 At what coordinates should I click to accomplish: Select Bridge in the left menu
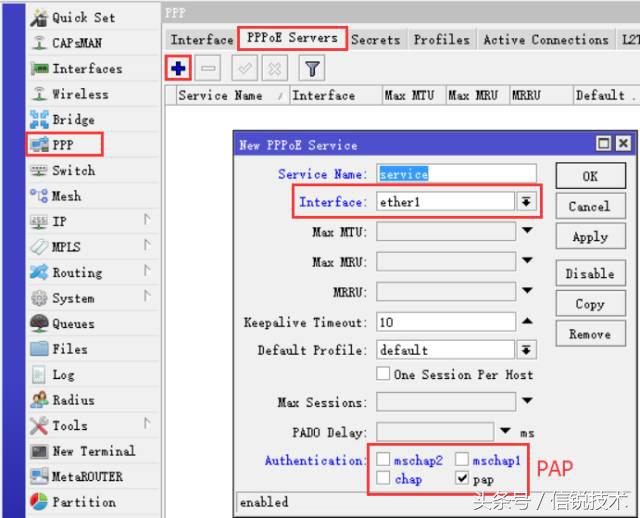(73, 120)
